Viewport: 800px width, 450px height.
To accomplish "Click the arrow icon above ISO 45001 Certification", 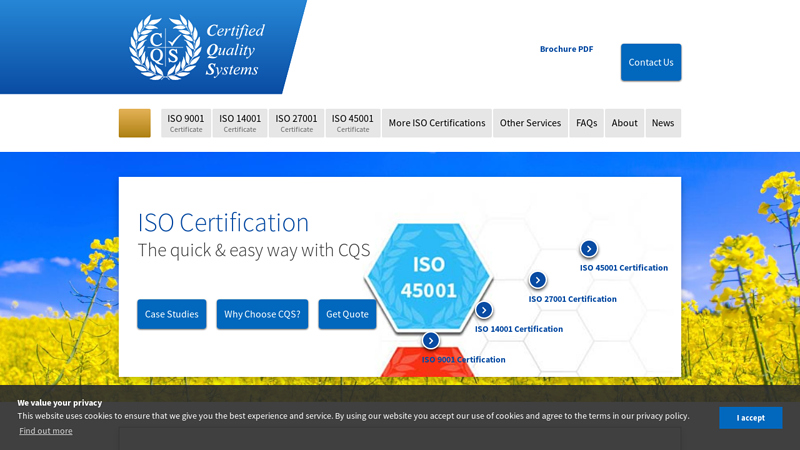I will pos(589,248).
